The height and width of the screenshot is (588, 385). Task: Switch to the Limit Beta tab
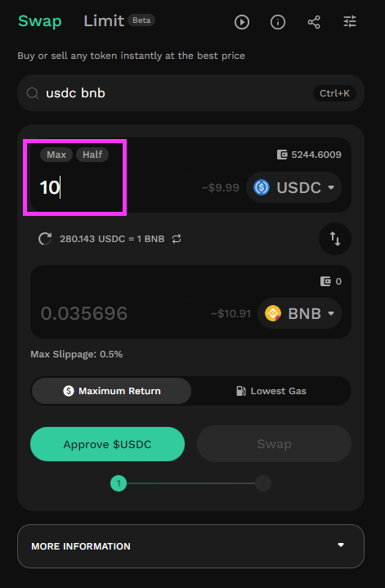pyautogui.click(x=119, y=21)
